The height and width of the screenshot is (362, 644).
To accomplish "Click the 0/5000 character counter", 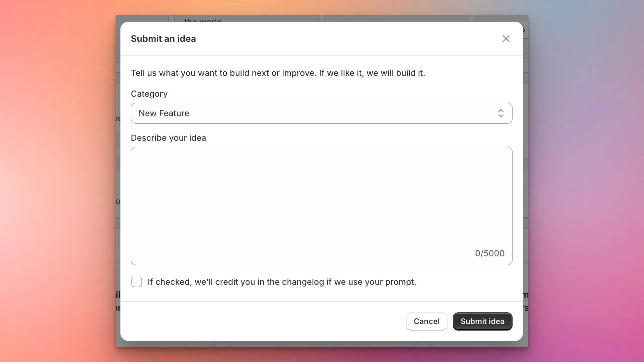I will pos(489,253).
